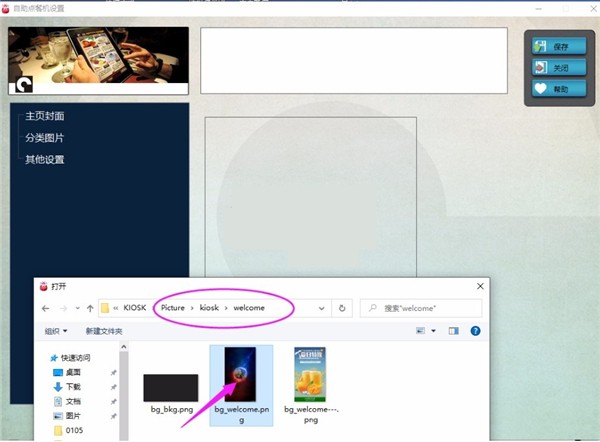Viewport: 600px width, 442px height.
Task: Click the tablet menu banner image
Action: pyautogui.click(x=98, y=60)
